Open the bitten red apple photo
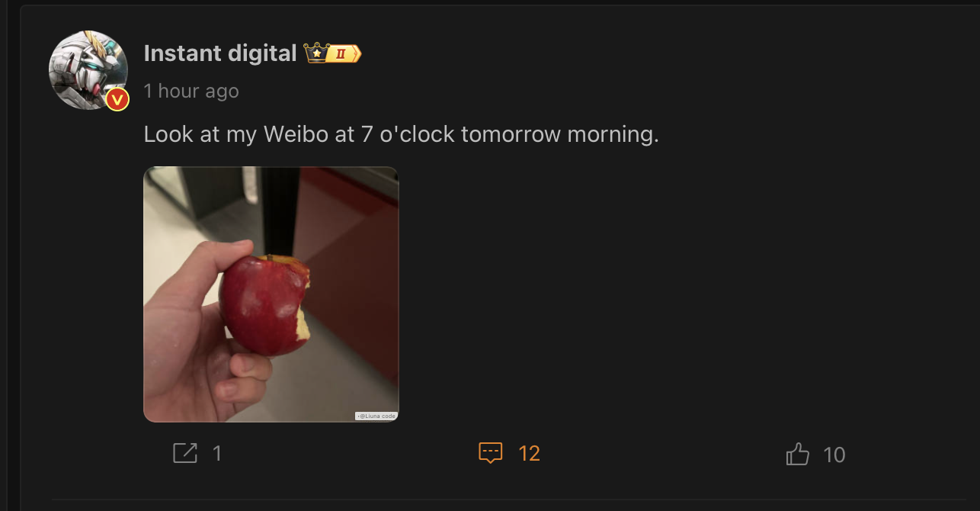980x511 pixels. [x=271, y=294]
